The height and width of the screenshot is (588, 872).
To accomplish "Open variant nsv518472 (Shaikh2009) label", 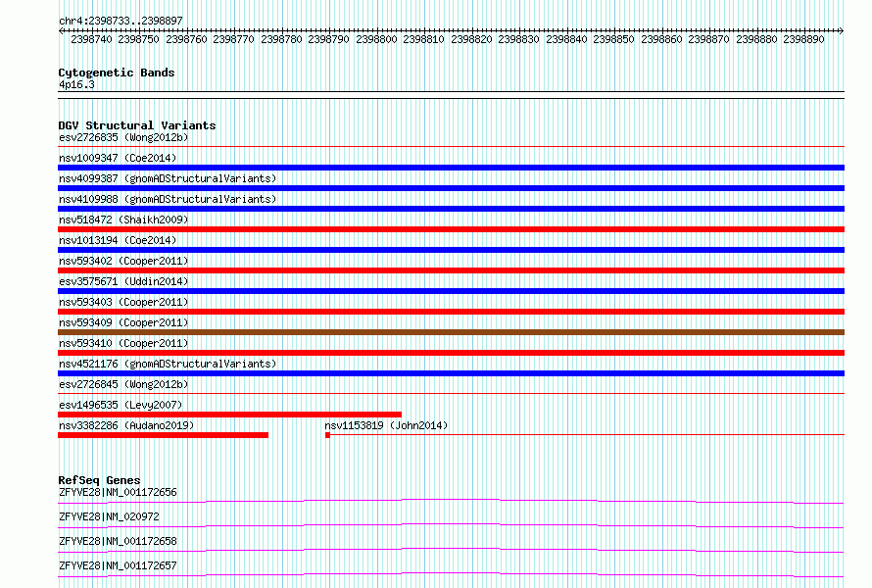I will point(123,220).
